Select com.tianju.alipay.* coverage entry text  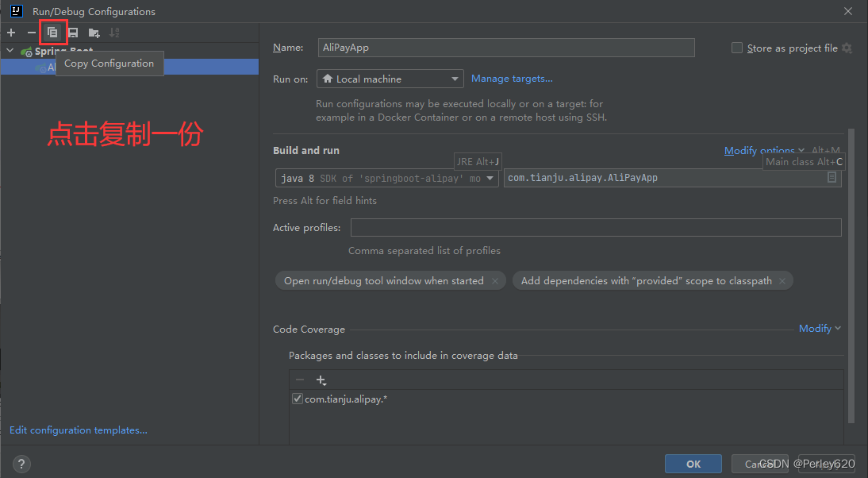[x=346, y=399]
